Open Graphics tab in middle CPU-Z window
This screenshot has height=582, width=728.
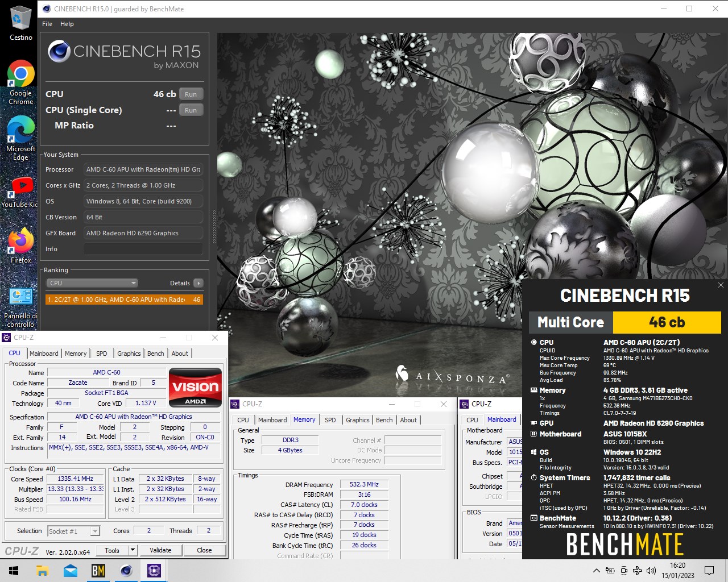click(358, 420)
